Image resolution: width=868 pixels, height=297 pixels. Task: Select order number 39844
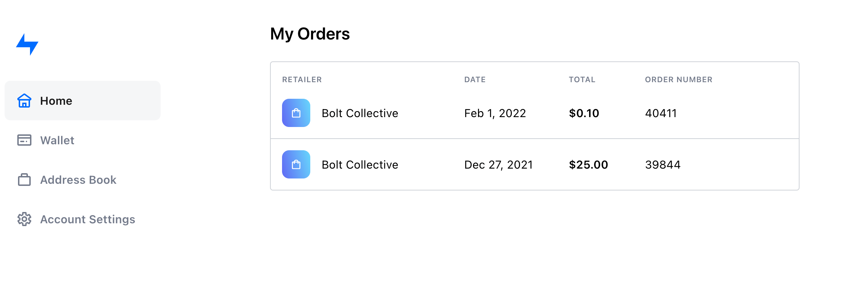point(663,165)
